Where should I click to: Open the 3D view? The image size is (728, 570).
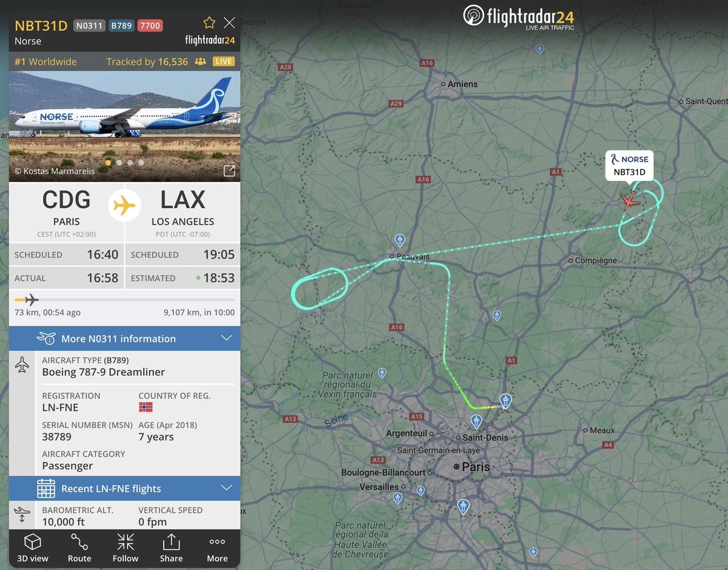coord(32,548)
